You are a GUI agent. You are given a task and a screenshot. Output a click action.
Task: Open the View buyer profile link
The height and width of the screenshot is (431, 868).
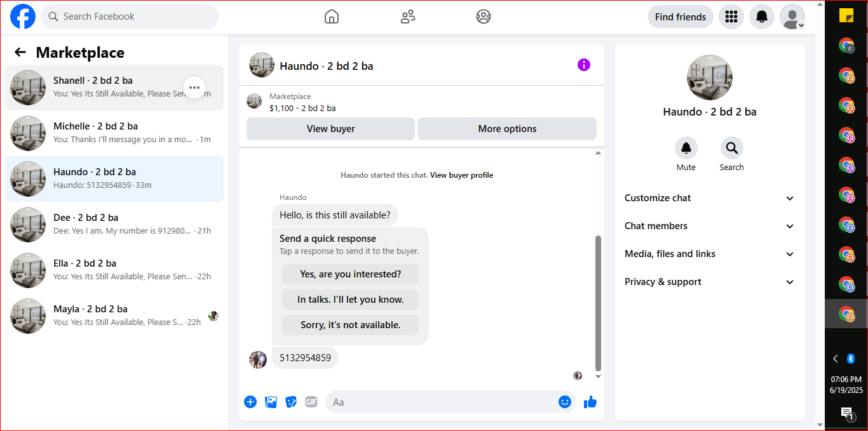point(461,175)
